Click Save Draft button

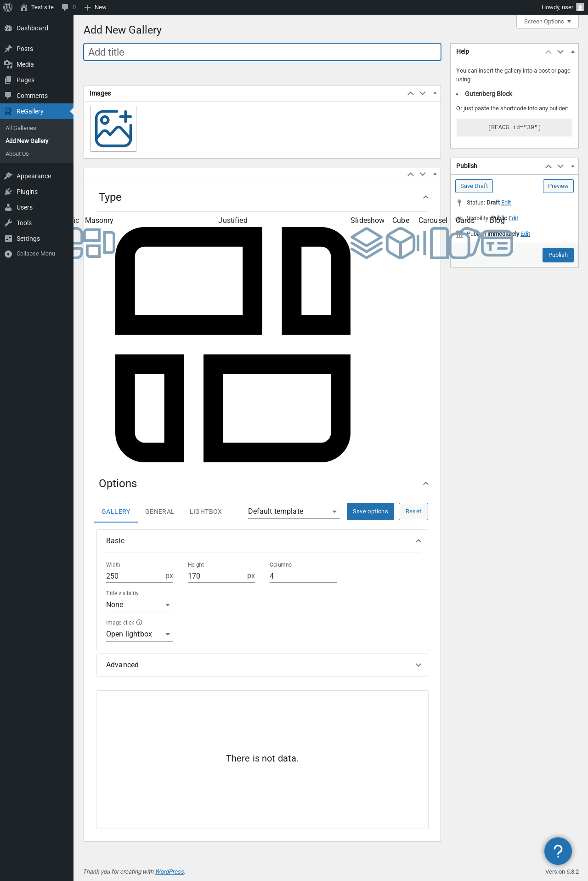(474, 186)
